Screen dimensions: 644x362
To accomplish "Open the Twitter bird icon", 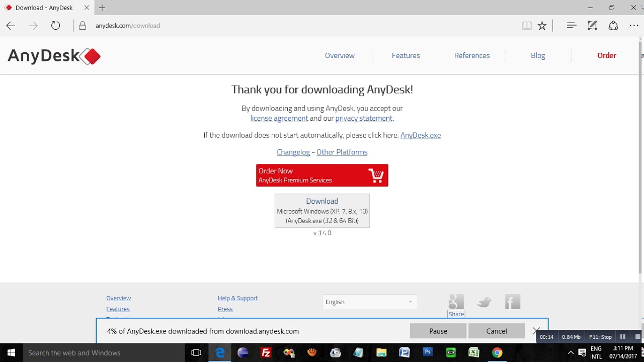I will pos(484,302).
